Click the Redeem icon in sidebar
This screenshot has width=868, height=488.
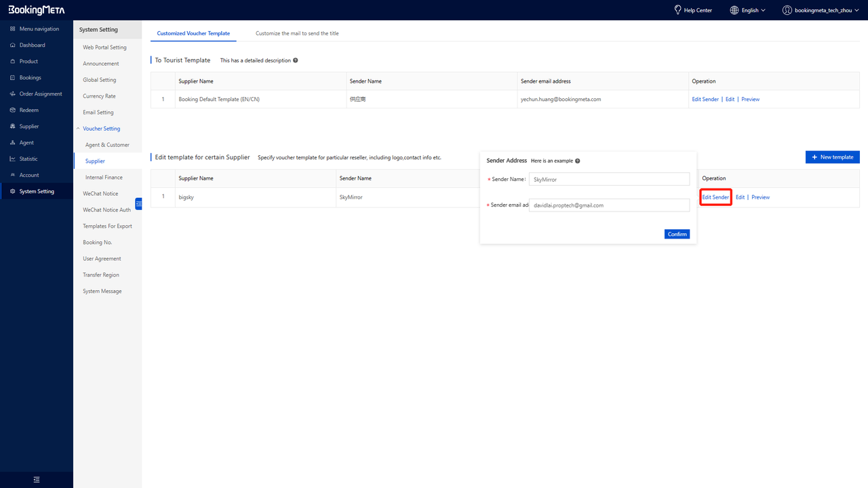[13, 110]
